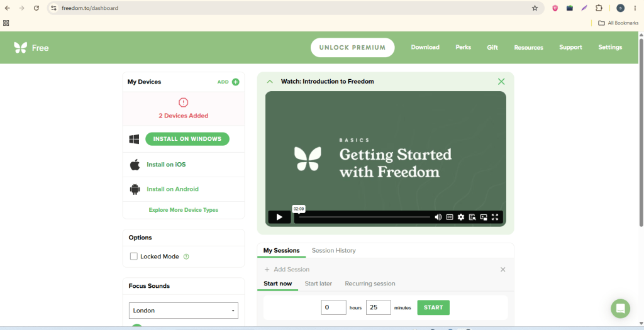
Task: Open the video transcript search icon
Action: pyautogui.click(x=472, y=217)
